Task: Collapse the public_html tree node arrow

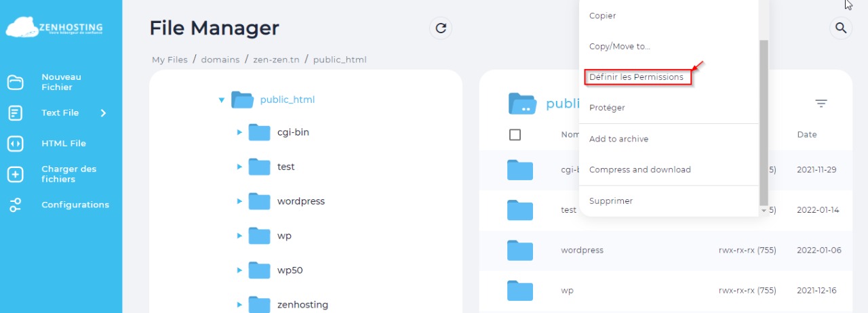Action: (x=221, y=100)
